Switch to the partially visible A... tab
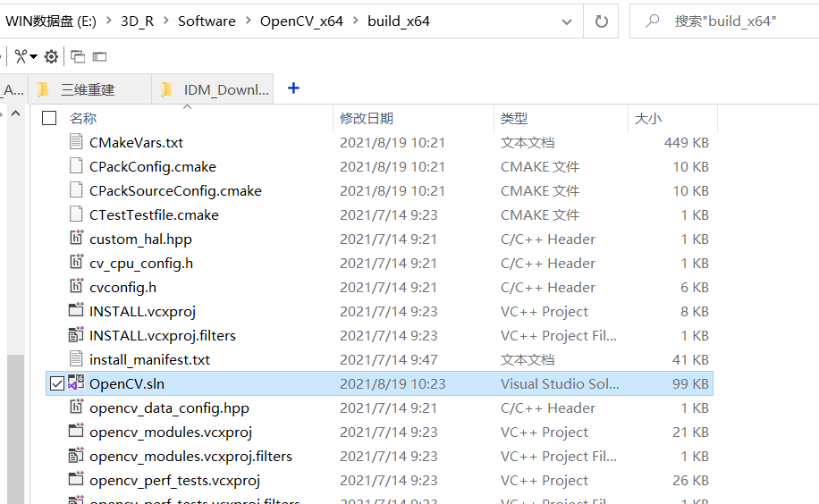The height and width of the screenshot is (504, 819). coord(14,89)
